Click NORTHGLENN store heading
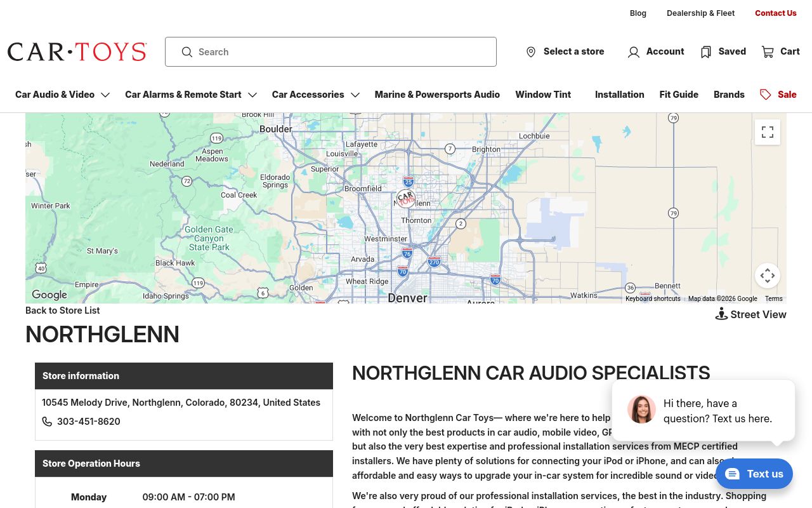This screenshot has width=812, height=508. tap(102, 334)
